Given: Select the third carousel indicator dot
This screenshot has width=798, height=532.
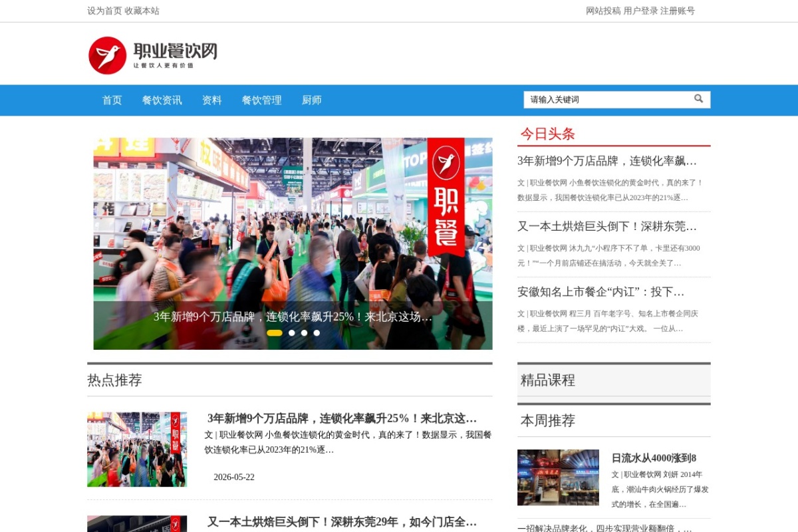Looking at the screenshot, I should click(304, 332).
